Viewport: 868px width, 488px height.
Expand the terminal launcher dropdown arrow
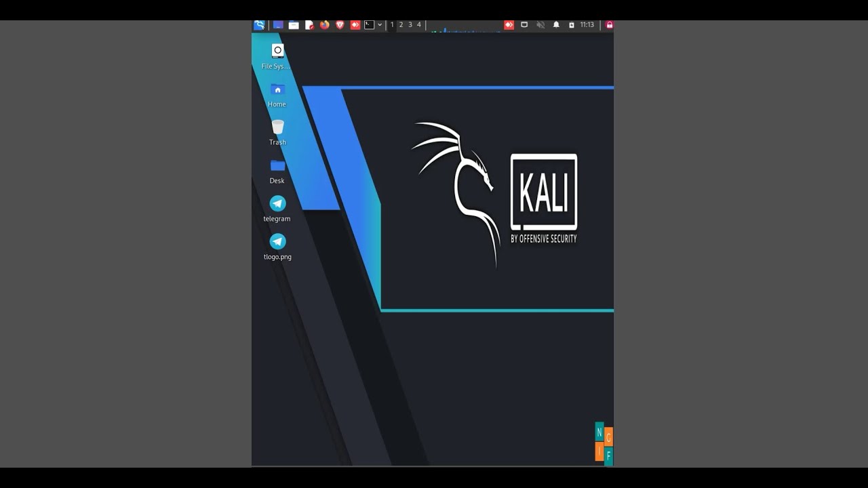click(380, 25)
